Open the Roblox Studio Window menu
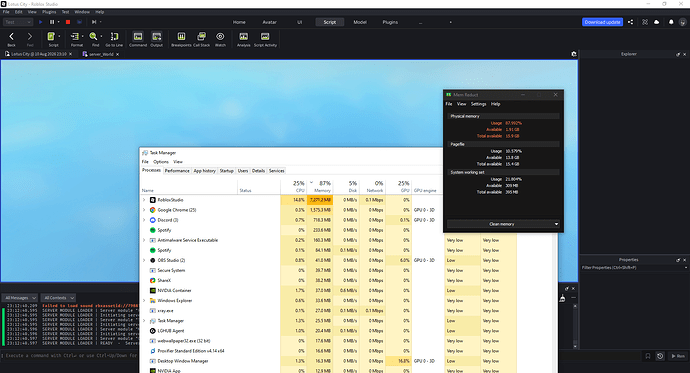The width and height of the screenshot is (690, 373). [x=82, y=12]
